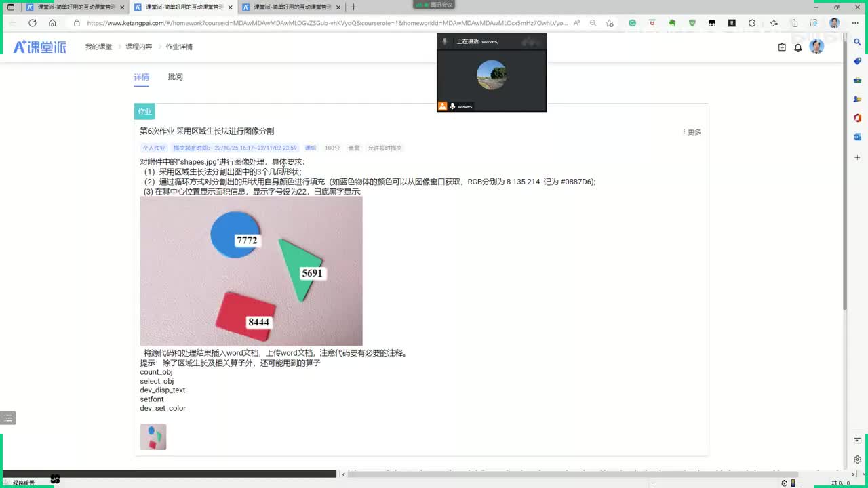This screenshot has width=868, height=488.
Task: Add sidebar app with plus icon
Action: 857,157
